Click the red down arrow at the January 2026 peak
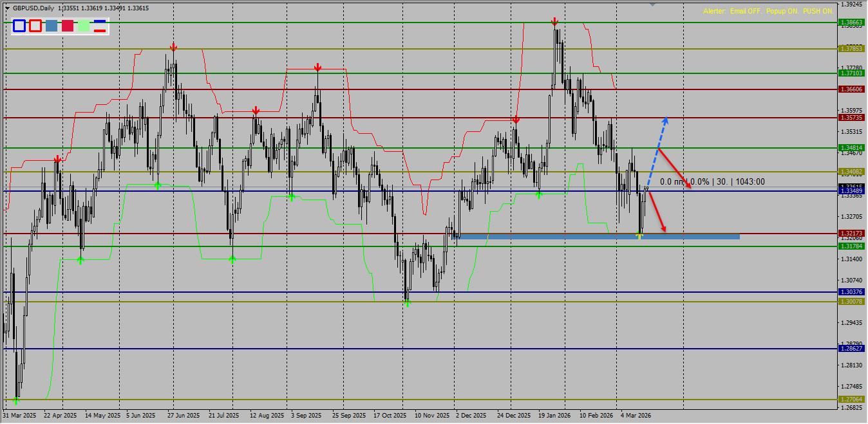 (554, 23)
